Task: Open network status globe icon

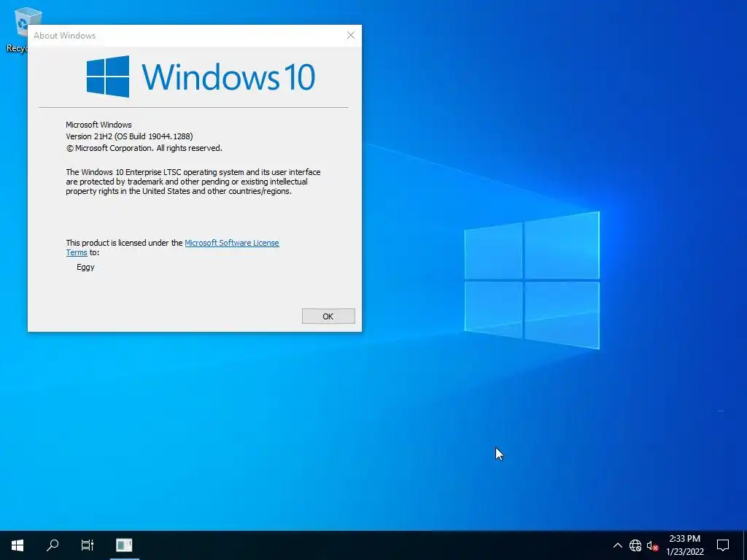Action: (635, 545)
